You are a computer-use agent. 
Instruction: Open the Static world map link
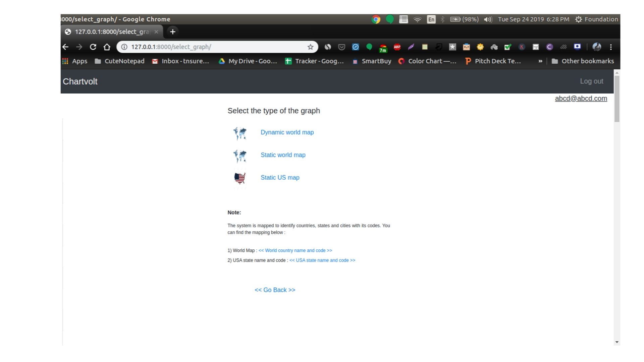point(283,155)
